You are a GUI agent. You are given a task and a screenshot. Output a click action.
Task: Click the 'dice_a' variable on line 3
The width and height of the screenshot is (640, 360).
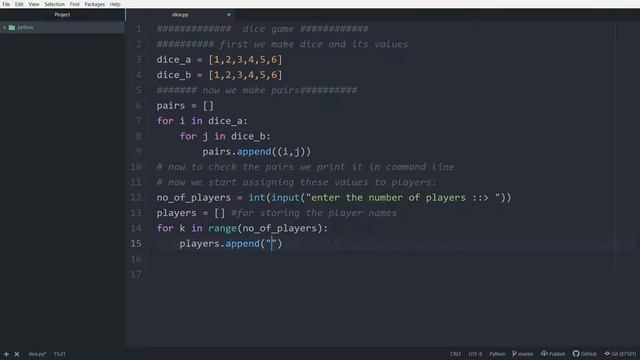pyautogui.click(x=173, y=60)
